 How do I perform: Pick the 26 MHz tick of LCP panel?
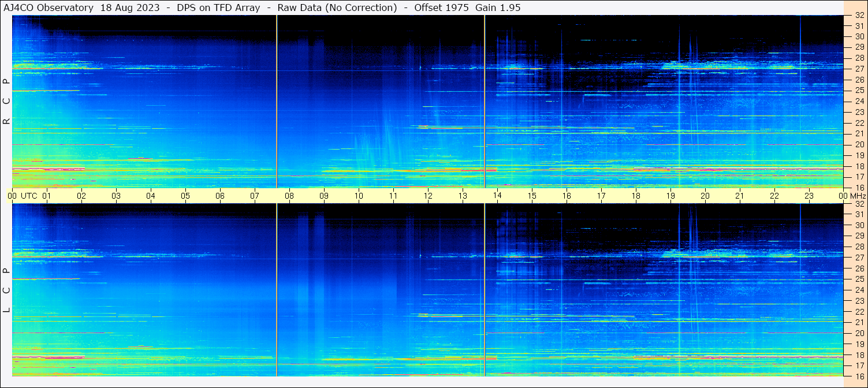[x=859, y=268]
